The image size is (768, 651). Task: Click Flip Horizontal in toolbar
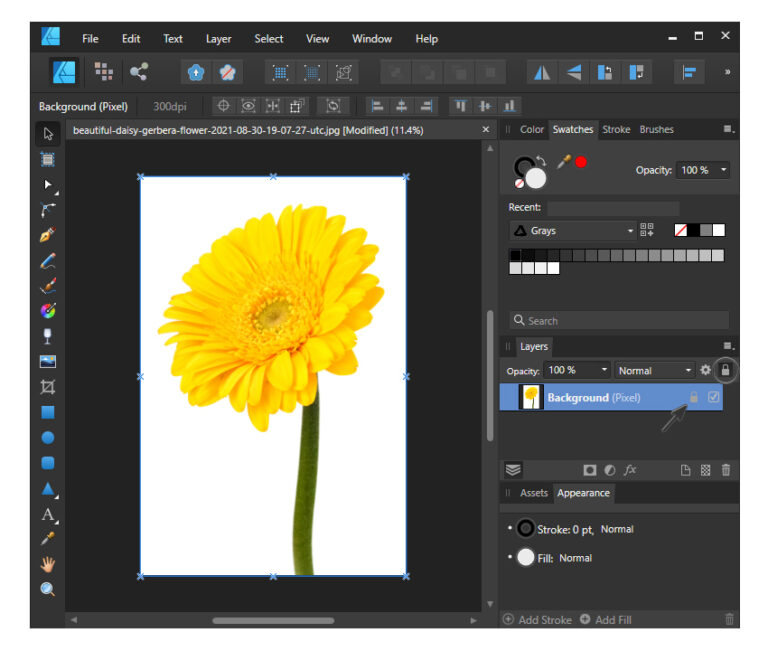[542, 72]
